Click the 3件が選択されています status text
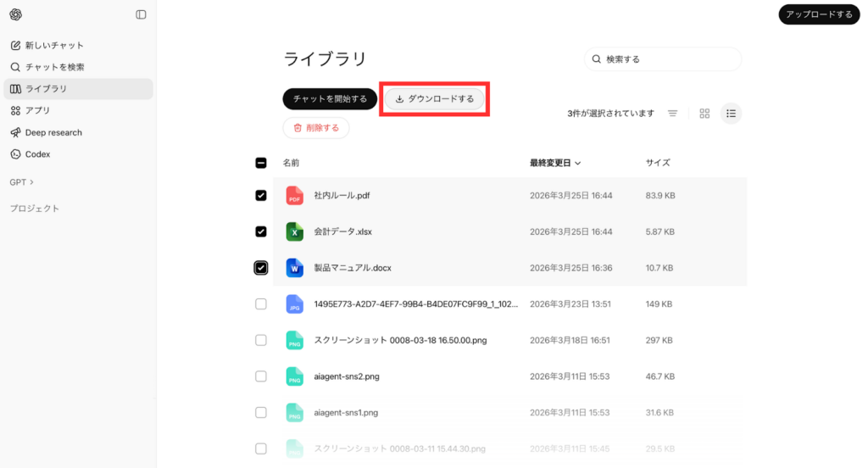 [610, 114]
